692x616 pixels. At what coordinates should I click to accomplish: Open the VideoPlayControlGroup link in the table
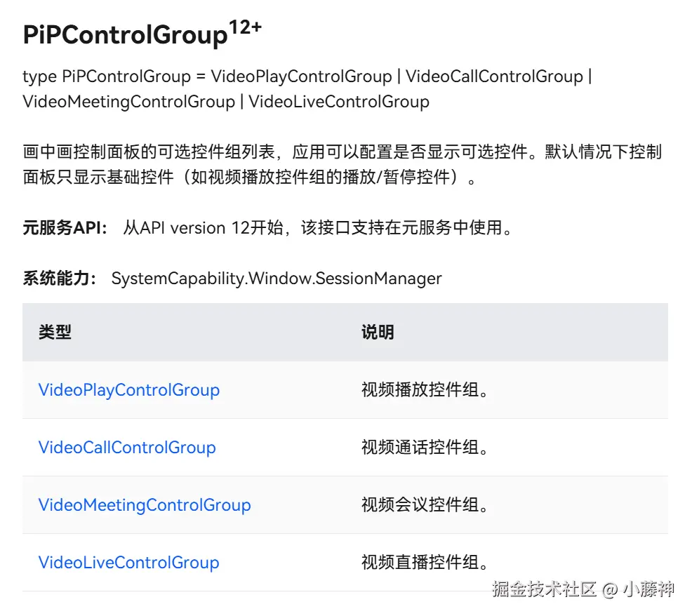tap(129, 390)
